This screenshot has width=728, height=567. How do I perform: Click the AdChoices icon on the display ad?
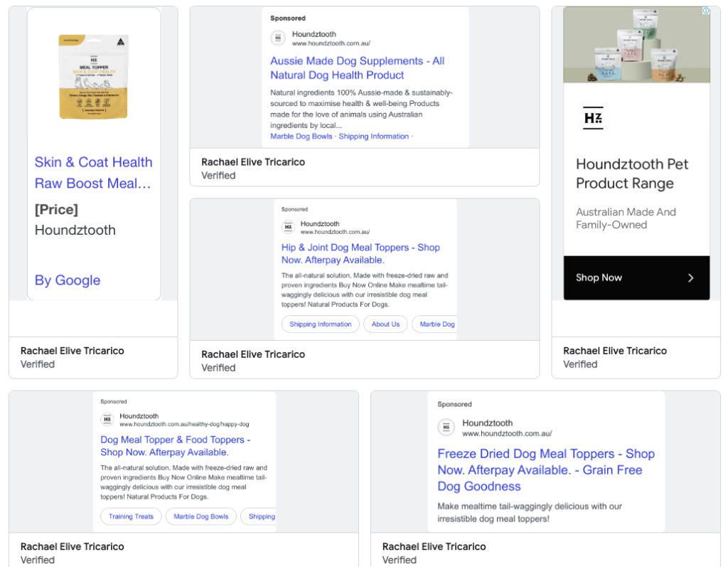705,11
